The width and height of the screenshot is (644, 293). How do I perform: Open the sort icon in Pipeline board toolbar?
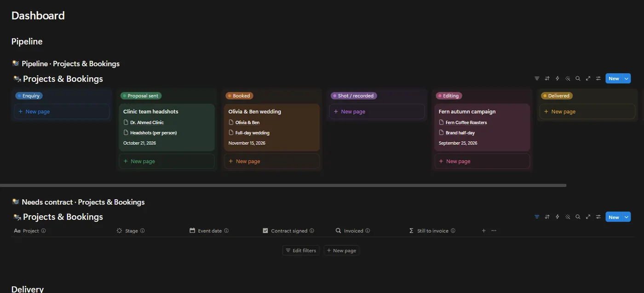coord(547,79)
